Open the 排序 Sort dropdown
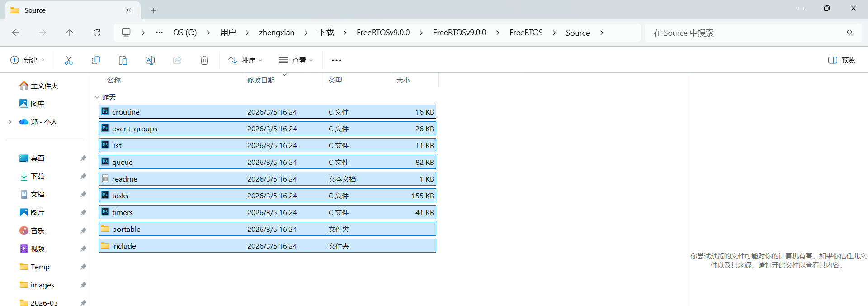The image size is (868, 306). [x=245, y=60]
